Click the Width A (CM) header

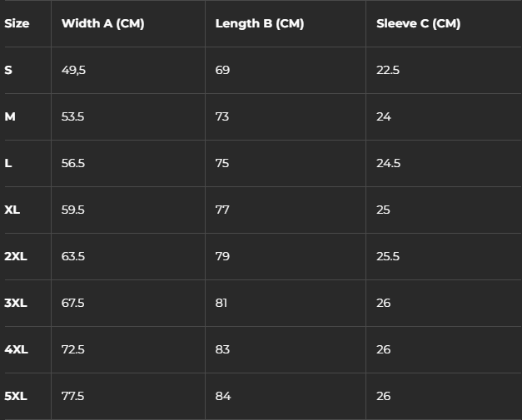[x=103, y=23]
